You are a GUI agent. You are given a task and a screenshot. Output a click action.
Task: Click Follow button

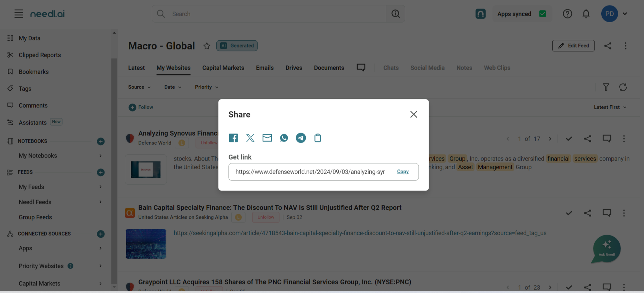point(141,107)
